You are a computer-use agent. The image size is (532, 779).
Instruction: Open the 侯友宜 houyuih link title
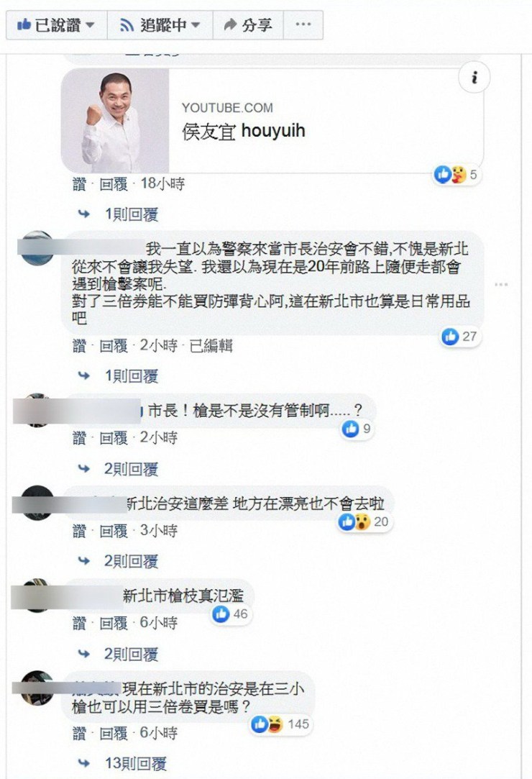click(x=244, y=131)
